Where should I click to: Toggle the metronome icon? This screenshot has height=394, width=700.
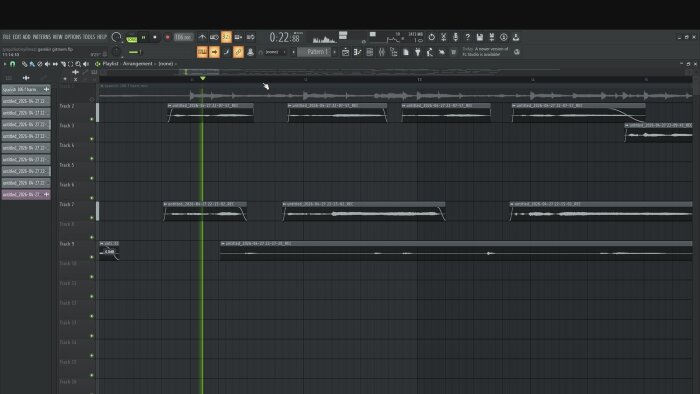(x=202, y=37)
